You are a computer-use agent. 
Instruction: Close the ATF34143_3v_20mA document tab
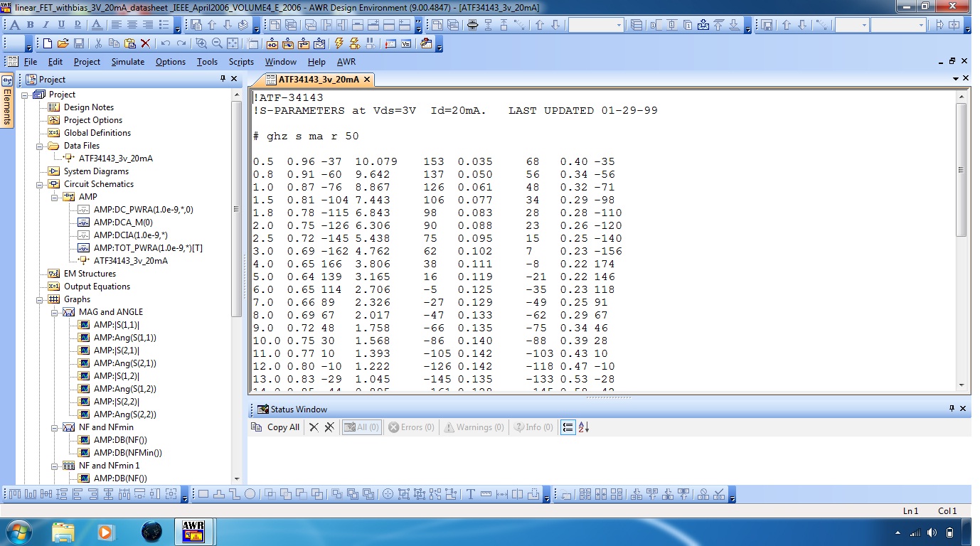click(x=367, y=79)
